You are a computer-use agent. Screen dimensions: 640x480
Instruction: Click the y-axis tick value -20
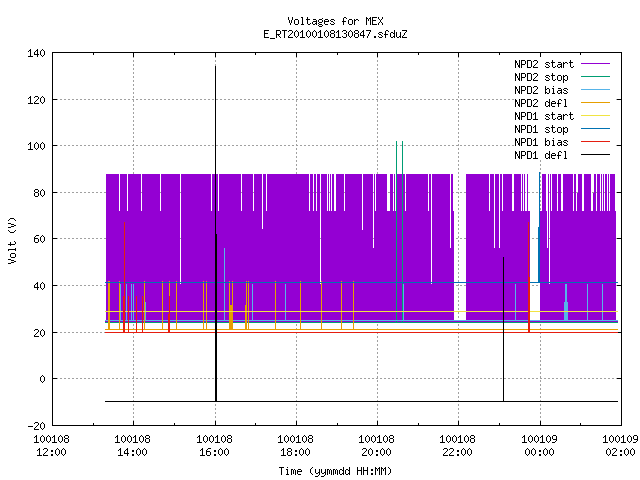(37, 426)
